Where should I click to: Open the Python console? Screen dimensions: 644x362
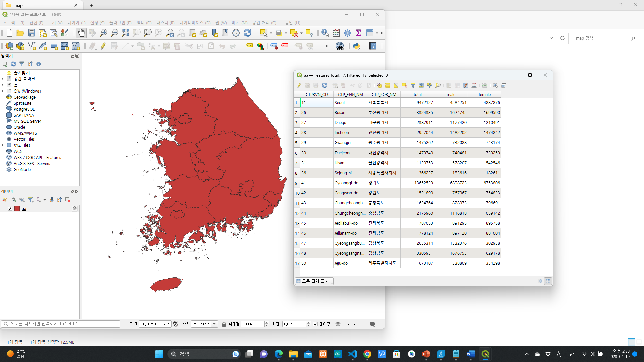pyautogui.click(x=356, y=46)
